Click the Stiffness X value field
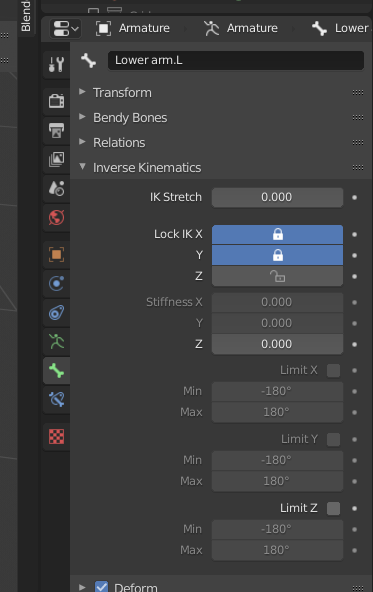This screenshot has height=592, width=373. pyautogui.click(x=277, y=302)
